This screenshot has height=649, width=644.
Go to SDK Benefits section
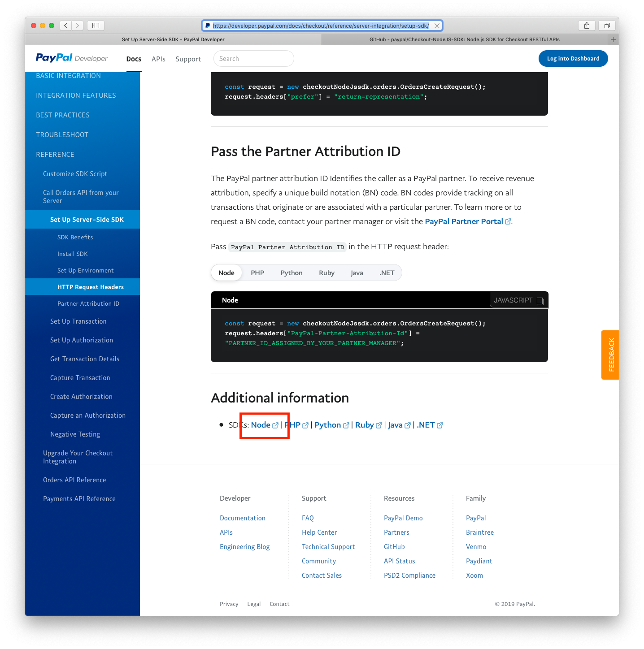click(x=75, y=238)
